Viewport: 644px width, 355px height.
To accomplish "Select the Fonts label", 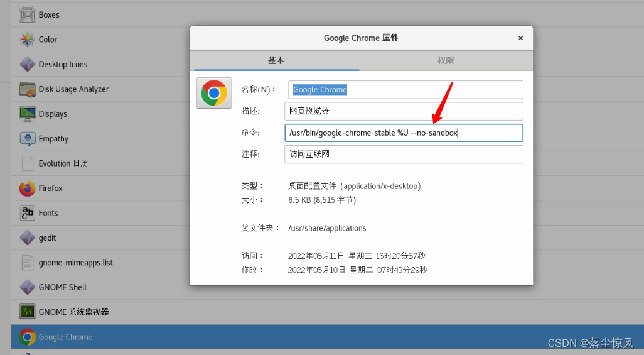I will [x=48, y=213].
